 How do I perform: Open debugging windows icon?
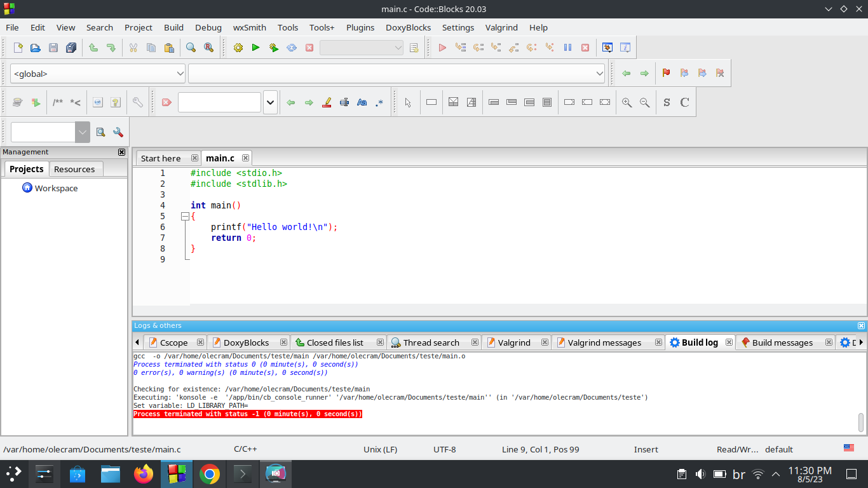click(x=607, y=48)
